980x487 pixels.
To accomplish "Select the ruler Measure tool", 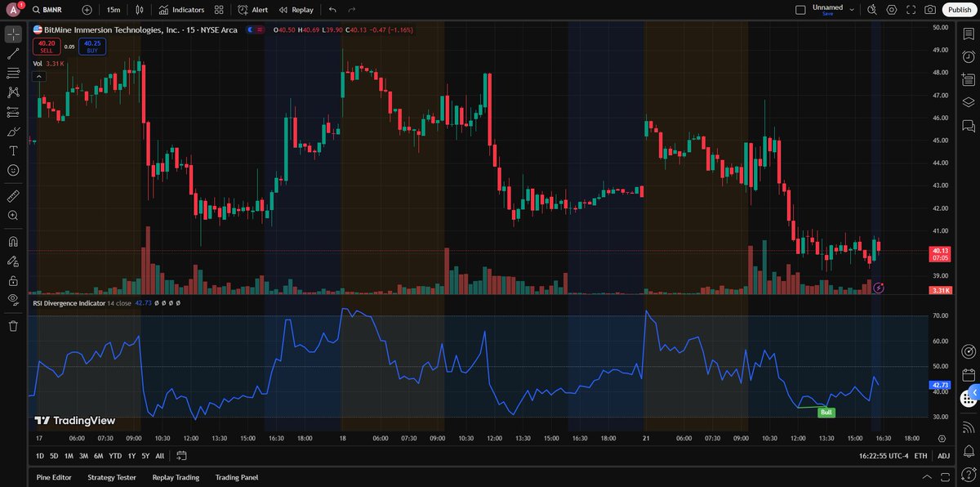I will coord(13,196).
